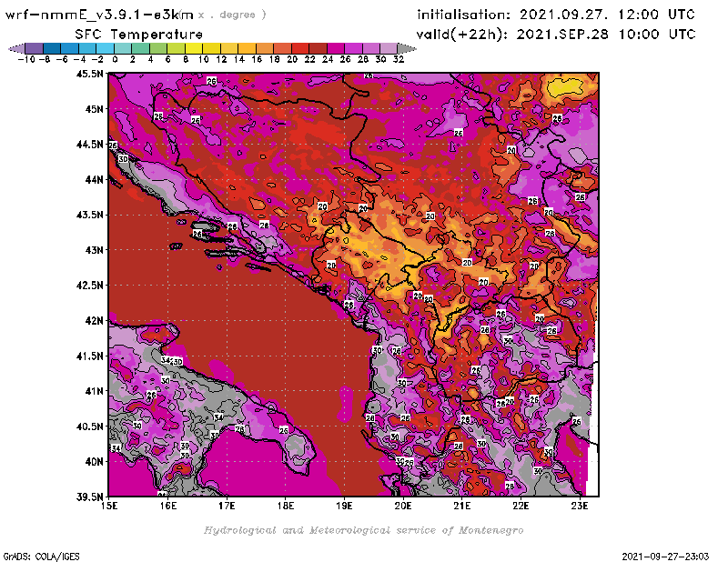Click the '15E' longitude label
This screenshot has height=562, width=728.
click(109, 506)
